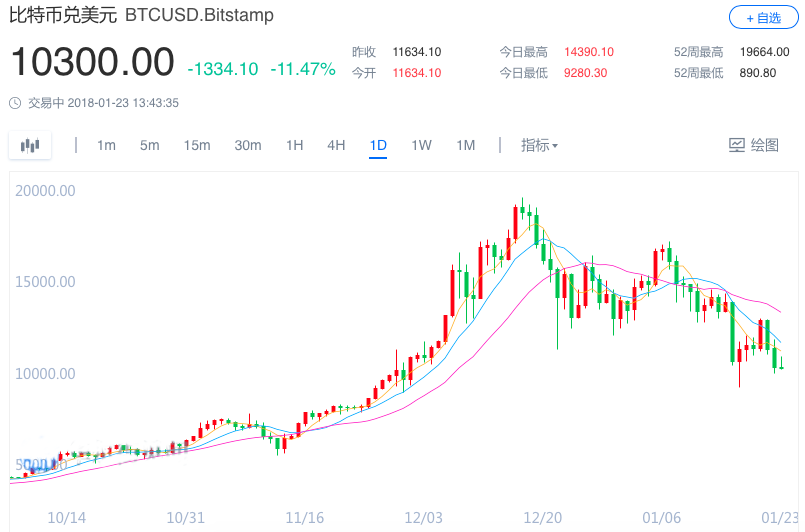Click the 01/06 date label on axis
The image size is (805, 532).
661,518
